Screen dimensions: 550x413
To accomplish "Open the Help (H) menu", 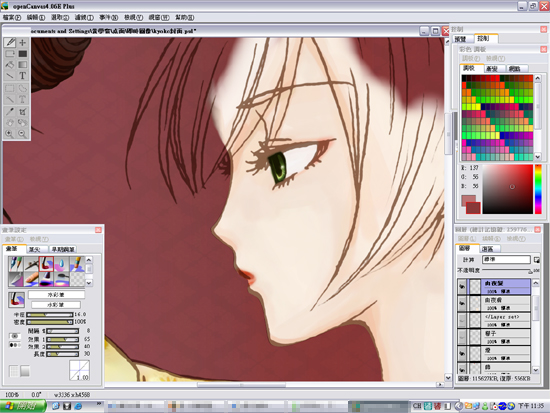I will pos(185,17).
